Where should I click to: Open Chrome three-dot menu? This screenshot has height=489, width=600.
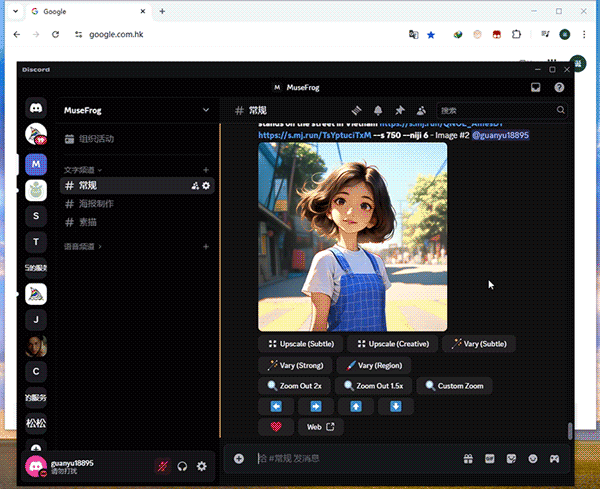[x=584, y=34]
